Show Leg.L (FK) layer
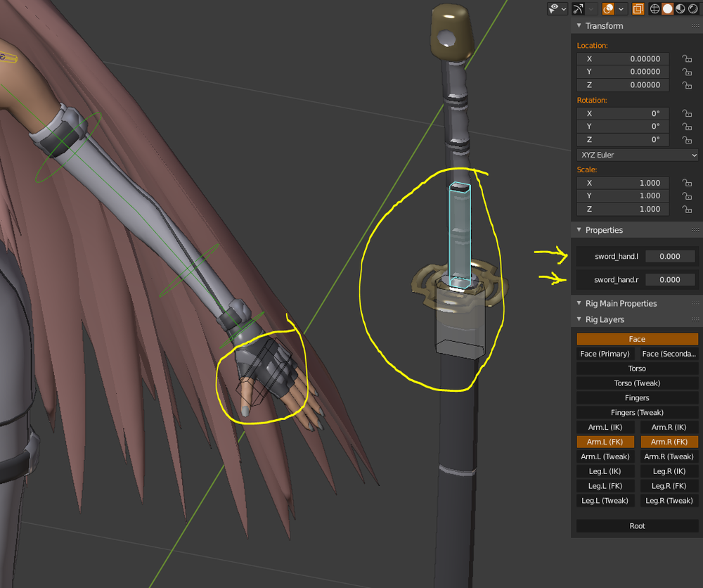The image size is (703, 588). coord(605,486)
